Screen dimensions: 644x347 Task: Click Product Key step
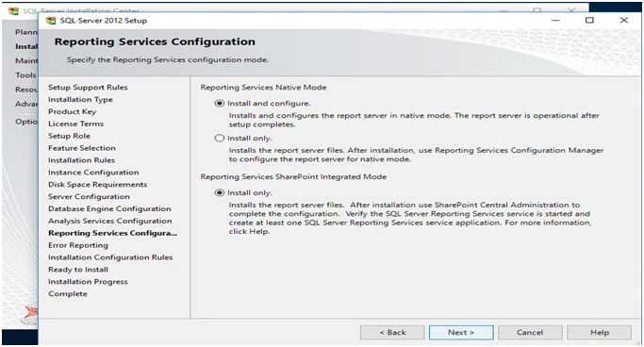coord(73,111)
